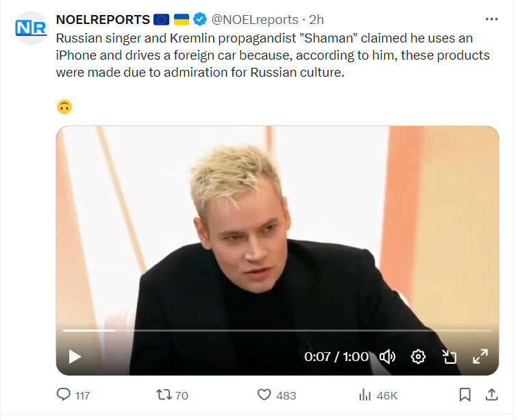The height and width of the screenshot is (420, 518).
Task: Mute the video volume
Action: click(x=388, y=356)
